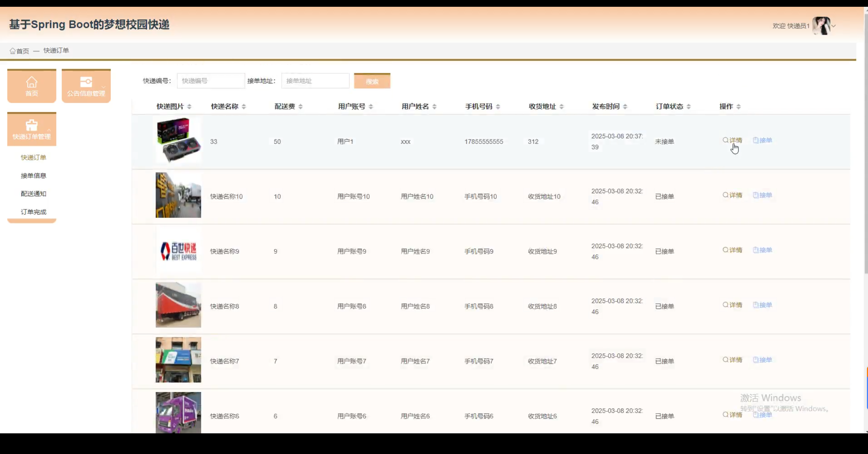Focus the 快递编号 input field
Screen dimensions: 868x454
pos(211,81)
